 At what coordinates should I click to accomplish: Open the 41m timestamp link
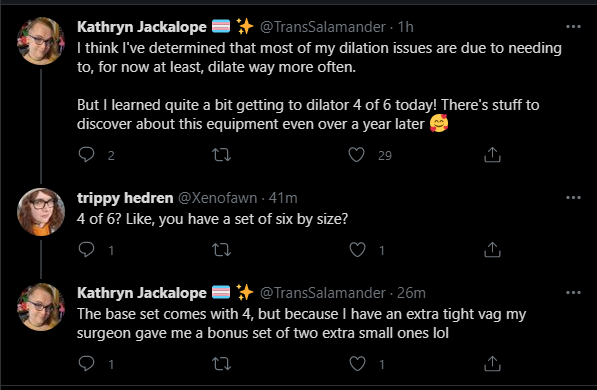283,198
